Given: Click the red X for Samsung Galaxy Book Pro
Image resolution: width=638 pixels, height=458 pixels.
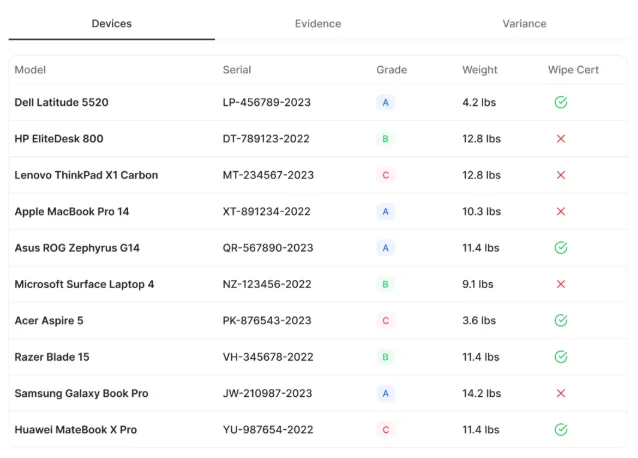Looking at the screenshot, I should click(561, 393).
